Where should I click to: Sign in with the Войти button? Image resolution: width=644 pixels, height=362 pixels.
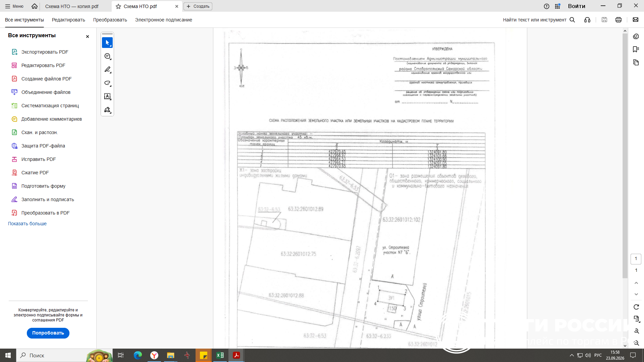[x=577, y=6]
